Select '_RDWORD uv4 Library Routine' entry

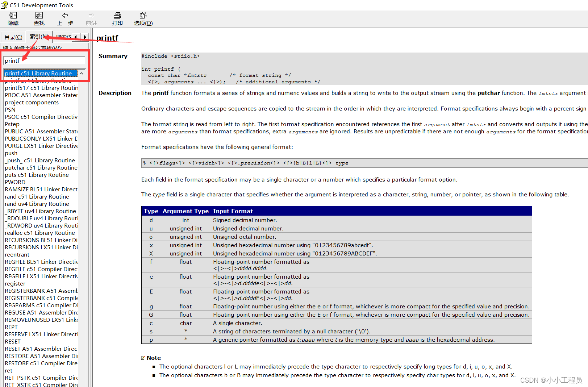[x=41, y=225]
